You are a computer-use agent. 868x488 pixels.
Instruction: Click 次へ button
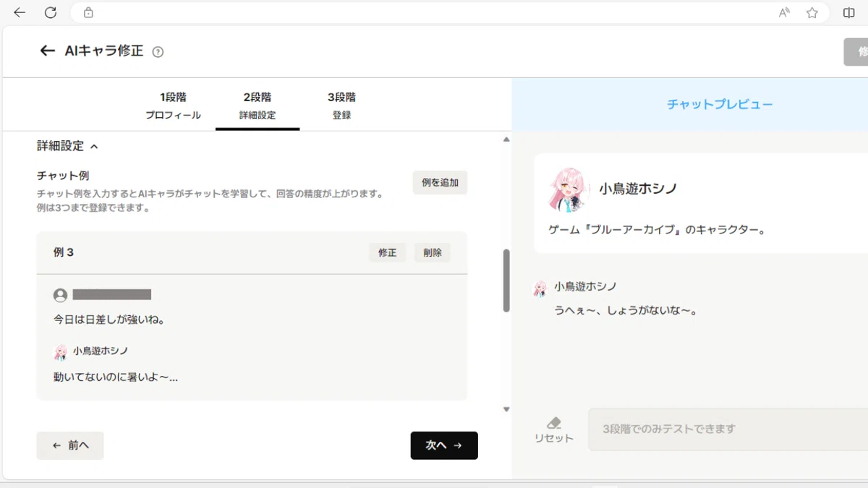tap(444, 445)
